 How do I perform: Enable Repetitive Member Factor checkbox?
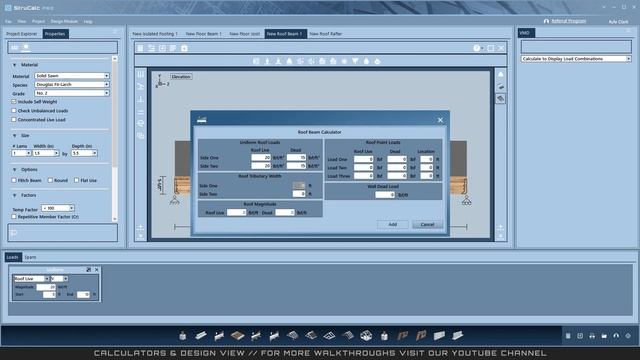pyautogui.click(x=14, y=217)
